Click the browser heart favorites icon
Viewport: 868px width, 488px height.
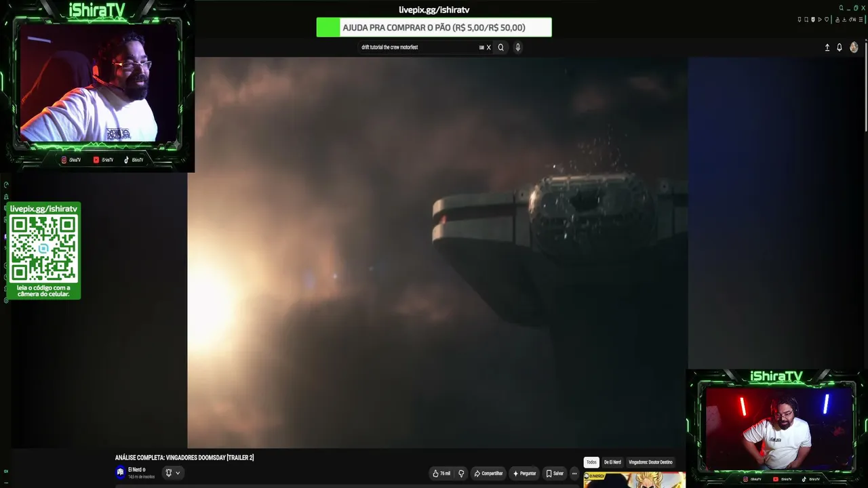(x=826, y=20)
